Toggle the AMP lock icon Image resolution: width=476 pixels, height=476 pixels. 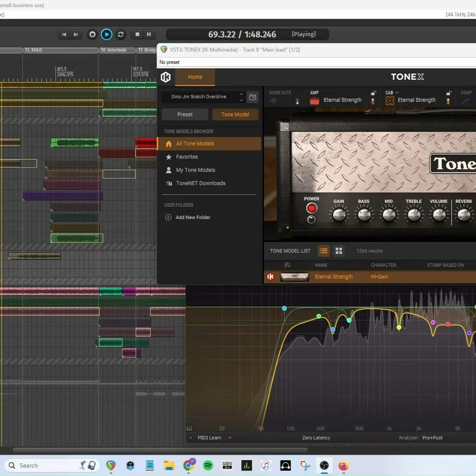tap(373, 93)
